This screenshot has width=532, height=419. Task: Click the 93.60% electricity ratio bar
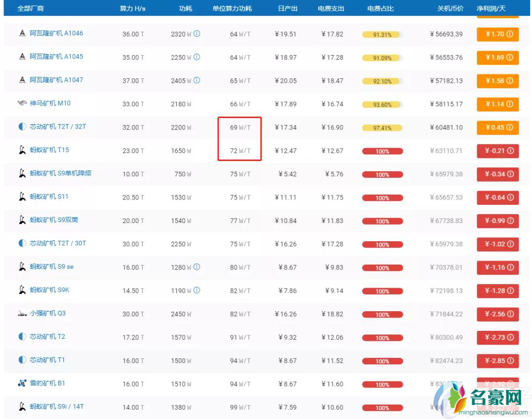click(382, 104)
